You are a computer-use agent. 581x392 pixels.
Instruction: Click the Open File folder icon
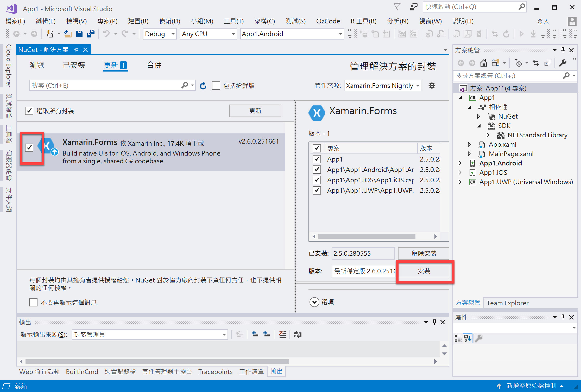68,34
